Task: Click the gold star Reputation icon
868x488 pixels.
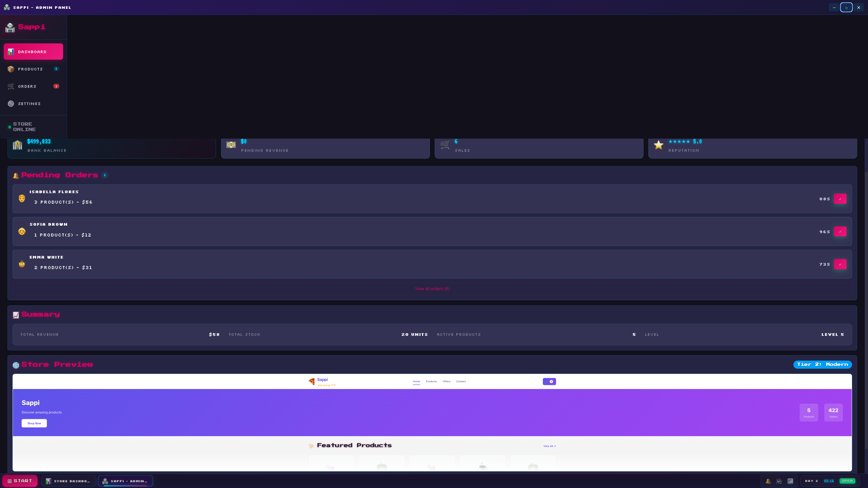Action: 658,145
